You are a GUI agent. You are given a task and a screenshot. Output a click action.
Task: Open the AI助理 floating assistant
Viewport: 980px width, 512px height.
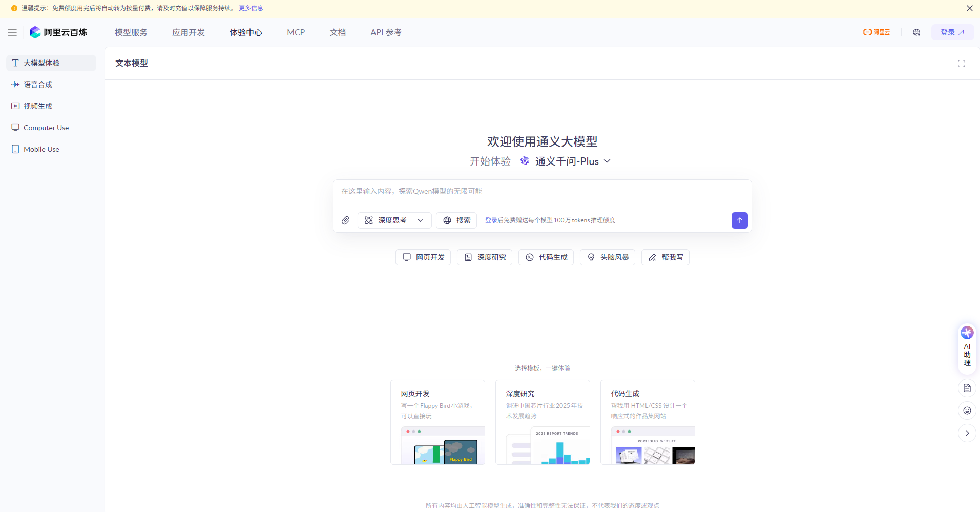tap(966, 346)
